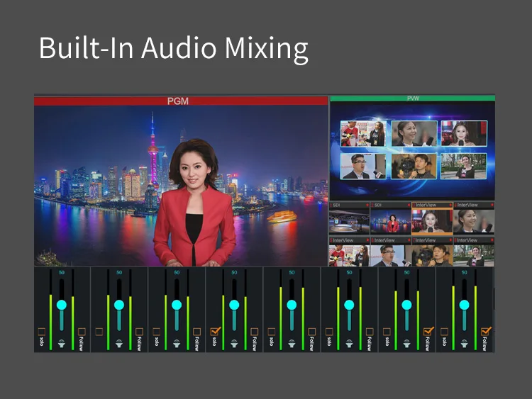Check Follow on the fifth audio channel
532x399 pixels.
point(312,332)
